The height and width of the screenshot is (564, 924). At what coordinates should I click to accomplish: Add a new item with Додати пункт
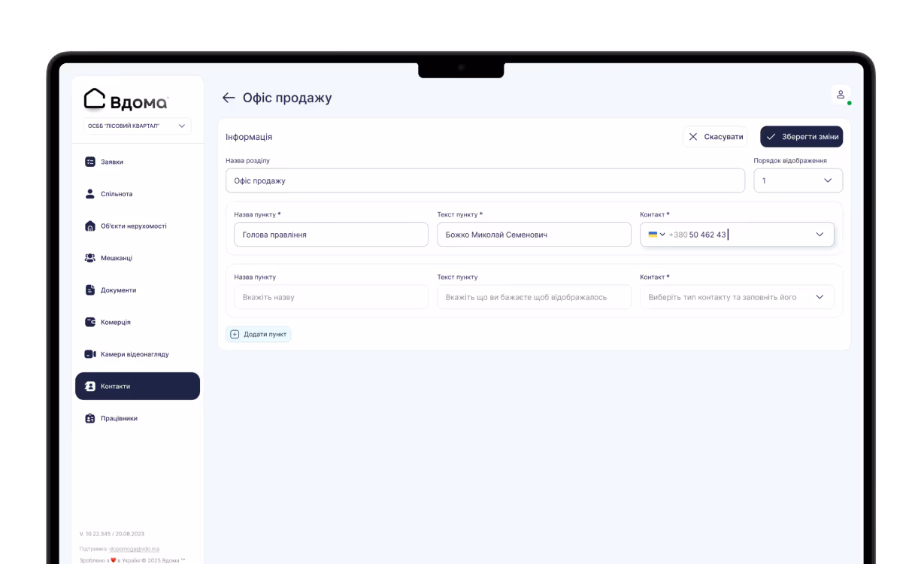(x=259, y=334)
